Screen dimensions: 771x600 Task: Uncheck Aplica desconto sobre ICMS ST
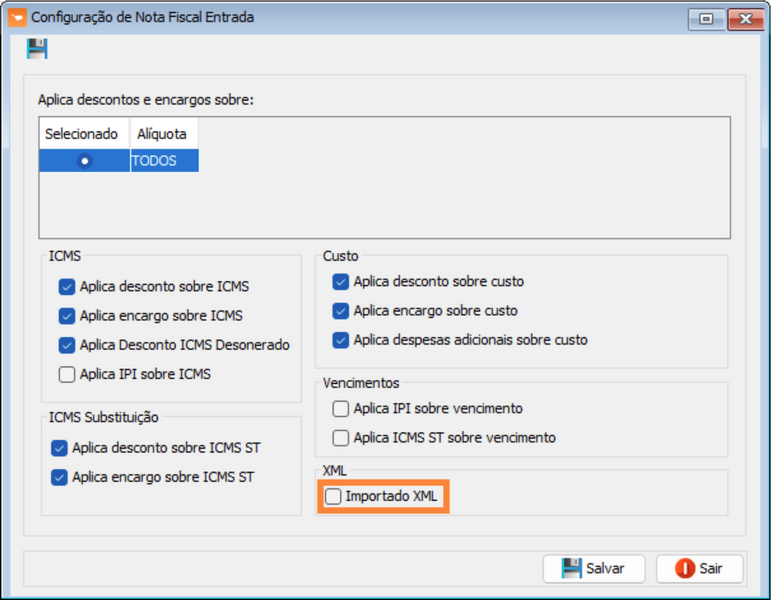(59, 448)
